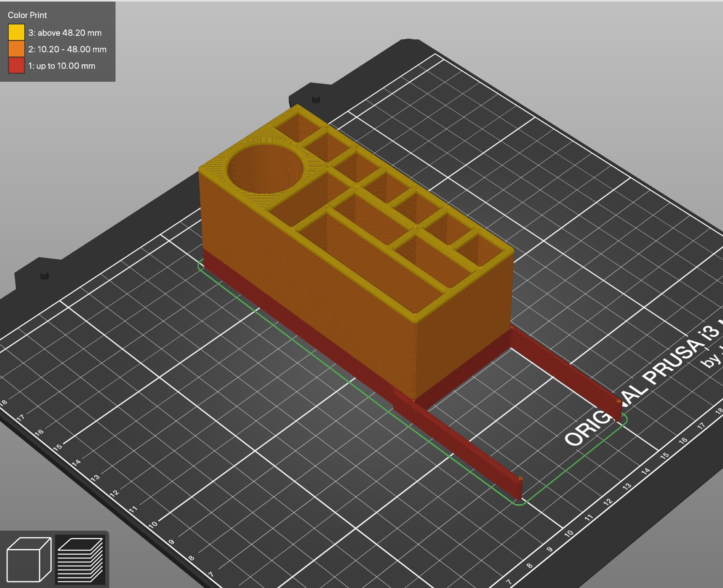The width and height of the screenshot is (723, 588).
Task: Click the '3: above 48.20 mm' legend entry
Action: click(65, 33)
